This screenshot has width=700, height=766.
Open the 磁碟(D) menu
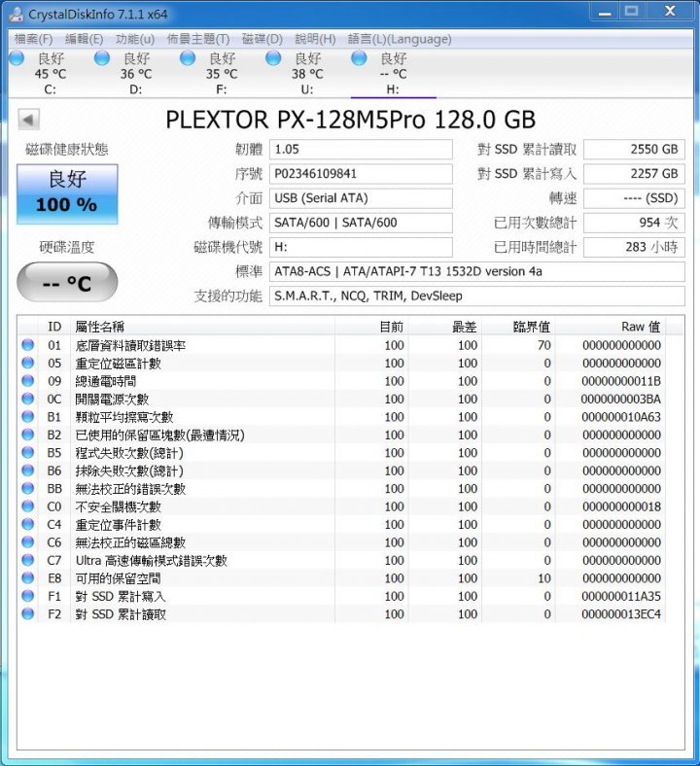pos(262,39)
